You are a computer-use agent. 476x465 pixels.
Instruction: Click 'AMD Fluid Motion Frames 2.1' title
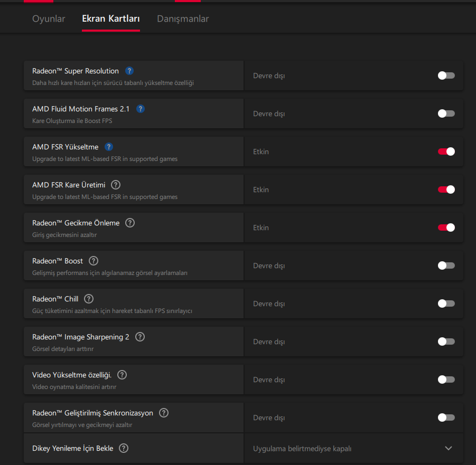coord(81,109)
